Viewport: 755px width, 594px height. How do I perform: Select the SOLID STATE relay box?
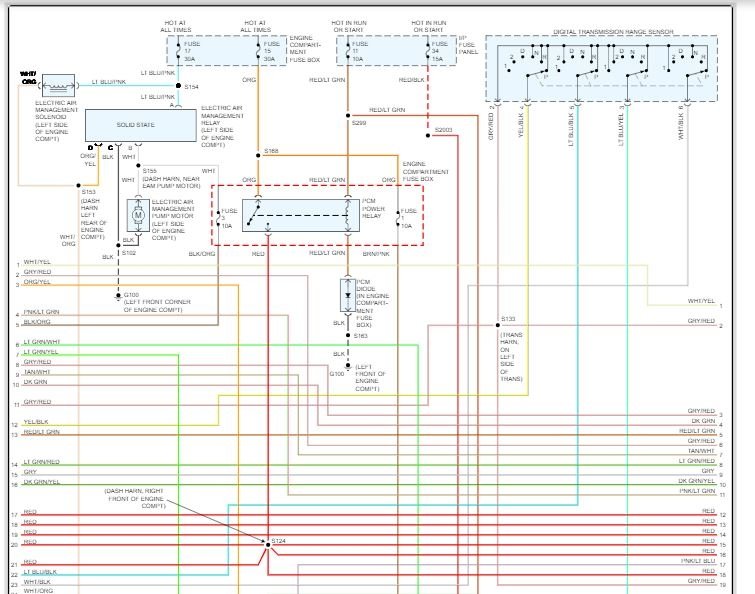(141, 125)
